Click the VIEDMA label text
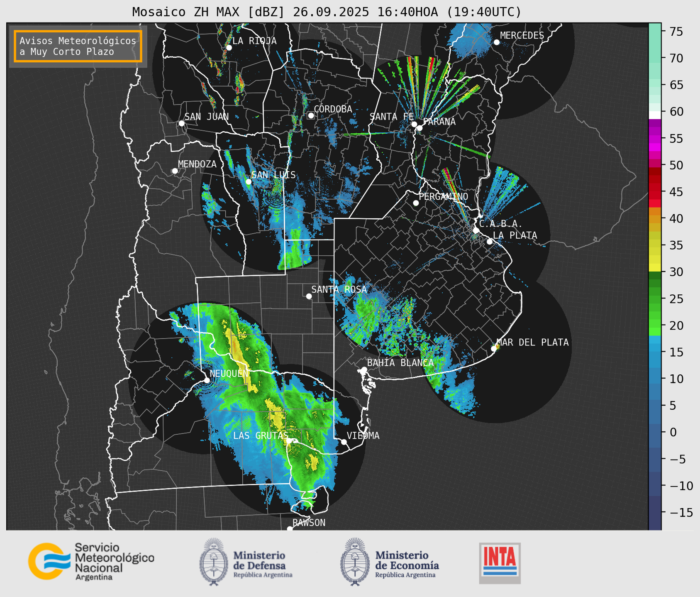 coord(363,436)
